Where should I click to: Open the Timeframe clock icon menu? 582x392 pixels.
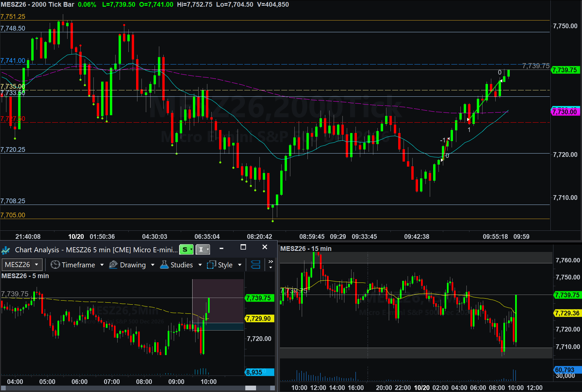[x=55, y=265]
